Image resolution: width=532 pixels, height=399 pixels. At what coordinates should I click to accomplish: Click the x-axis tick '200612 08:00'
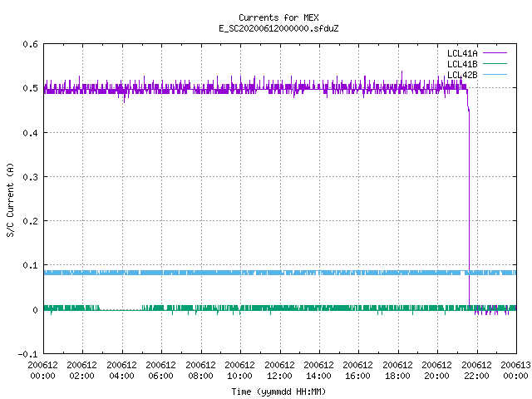coord(201,371)
